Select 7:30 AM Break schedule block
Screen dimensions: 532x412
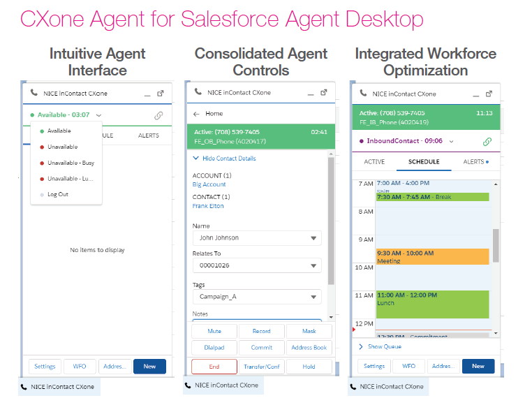coord(433,197)
